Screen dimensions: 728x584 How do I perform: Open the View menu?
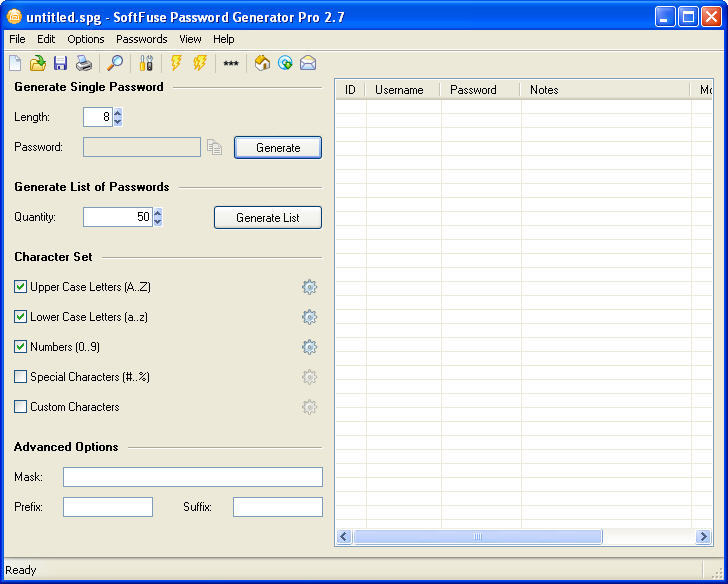tap(190, 39)
